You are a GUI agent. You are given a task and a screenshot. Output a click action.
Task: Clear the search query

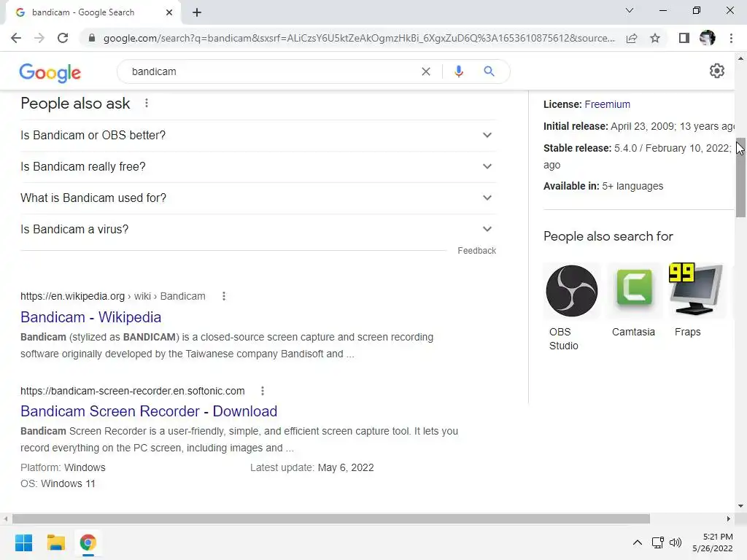coord(426,71)
